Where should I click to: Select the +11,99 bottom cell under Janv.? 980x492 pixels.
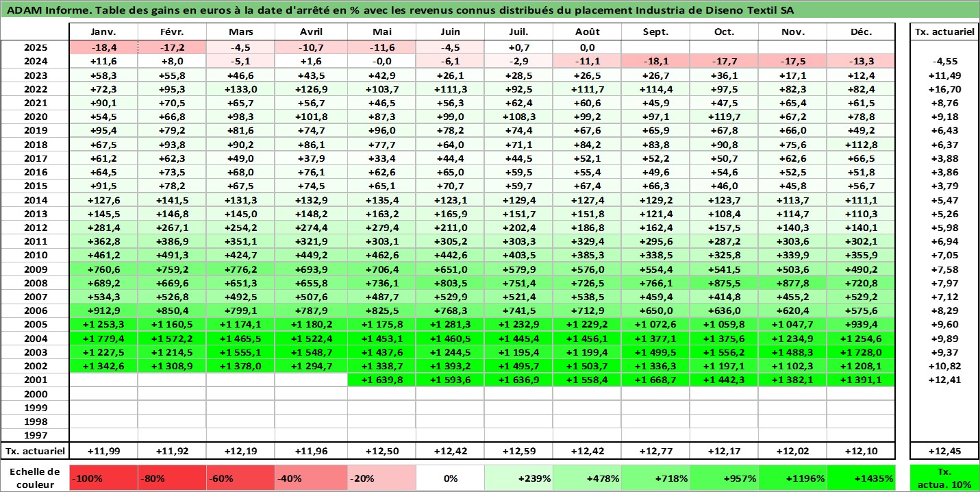104,451
